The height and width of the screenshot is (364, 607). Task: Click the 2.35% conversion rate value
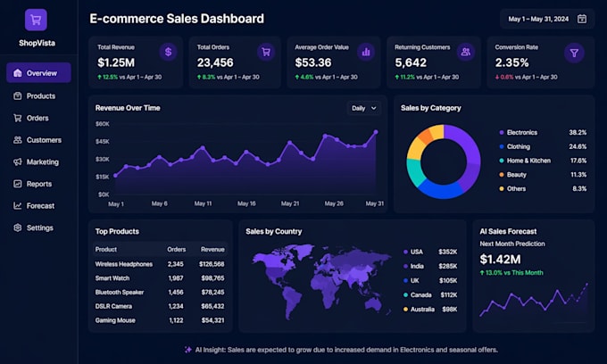point(511,62)
